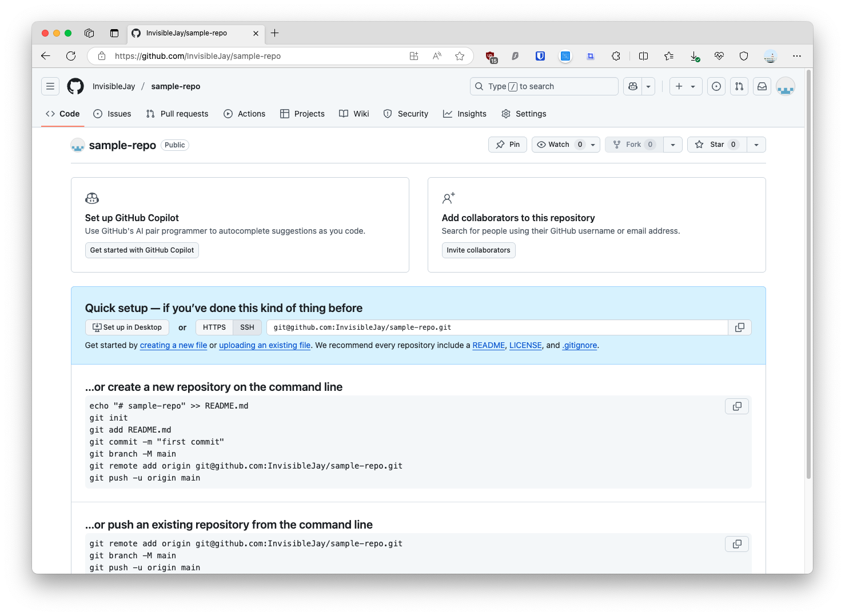Viewport: 845px width, 616px height.
Task: Copy the command line repository setup commands
Action: (x=736, y=406)
